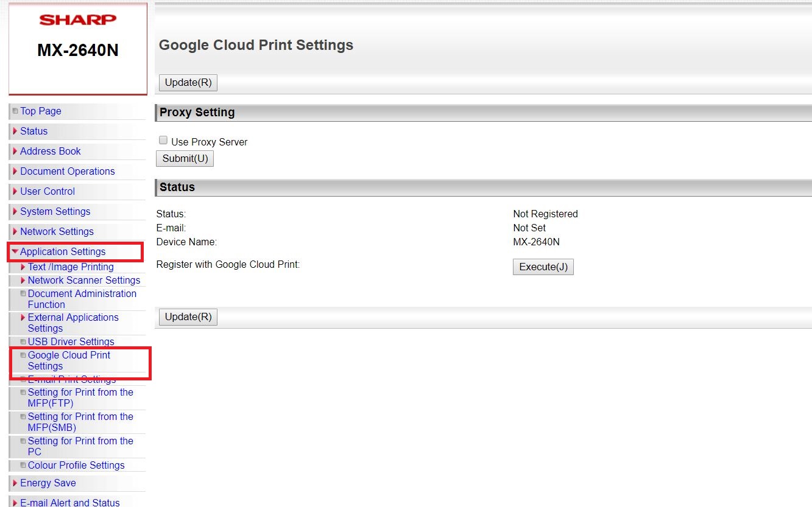Click the bullet icon beside Colour Profile Settings
This screenshot has width=812, height=507.
tap(23, 466)
